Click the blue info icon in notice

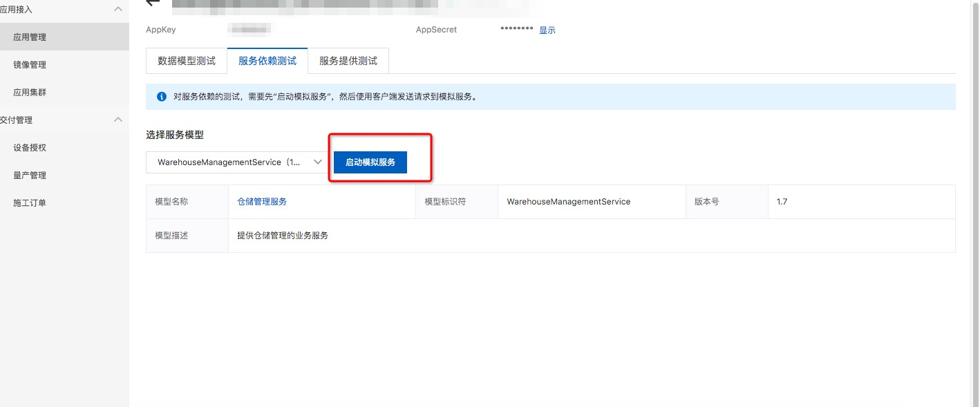(161, 97)
